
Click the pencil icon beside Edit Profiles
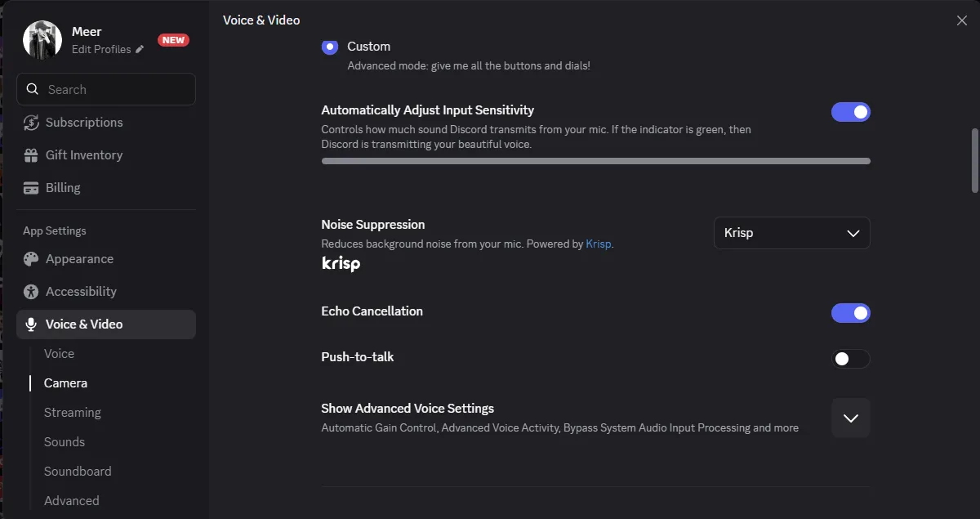(x=140, y=50)
